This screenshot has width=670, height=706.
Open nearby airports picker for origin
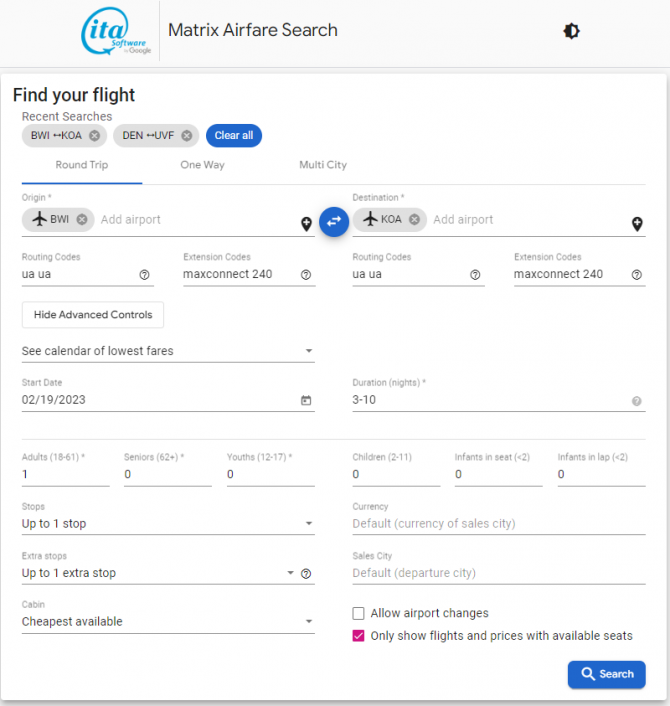306,223
